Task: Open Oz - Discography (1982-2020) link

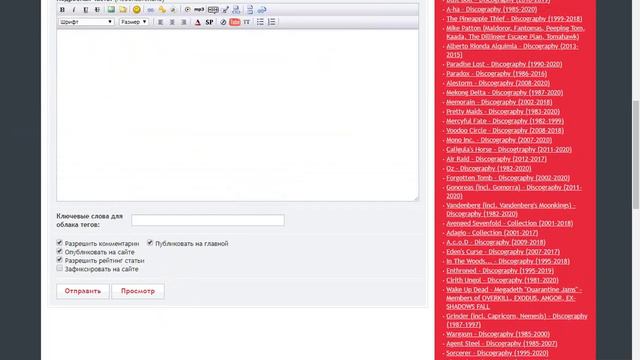Action: pyautogui.click(x=489, y=168)
